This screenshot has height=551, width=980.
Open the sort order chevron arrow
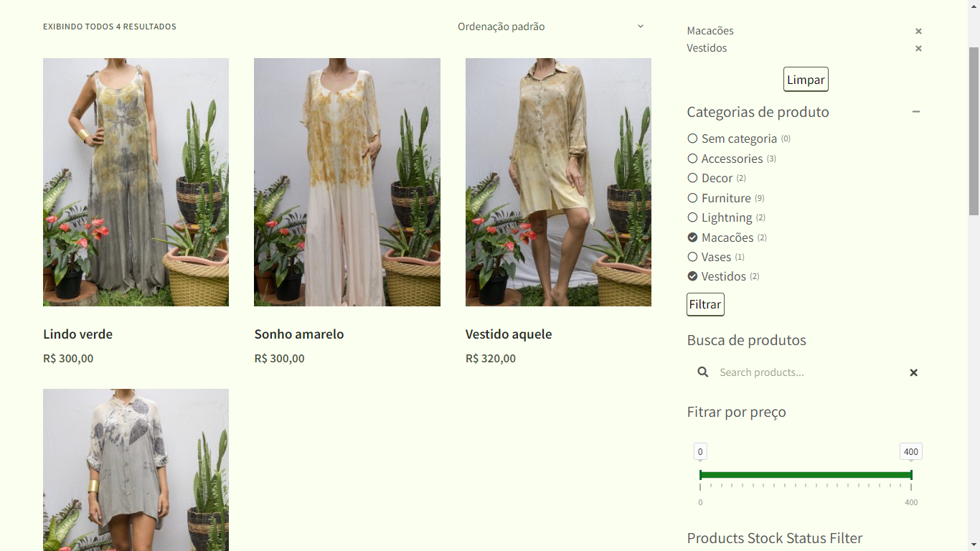point(640,26)
